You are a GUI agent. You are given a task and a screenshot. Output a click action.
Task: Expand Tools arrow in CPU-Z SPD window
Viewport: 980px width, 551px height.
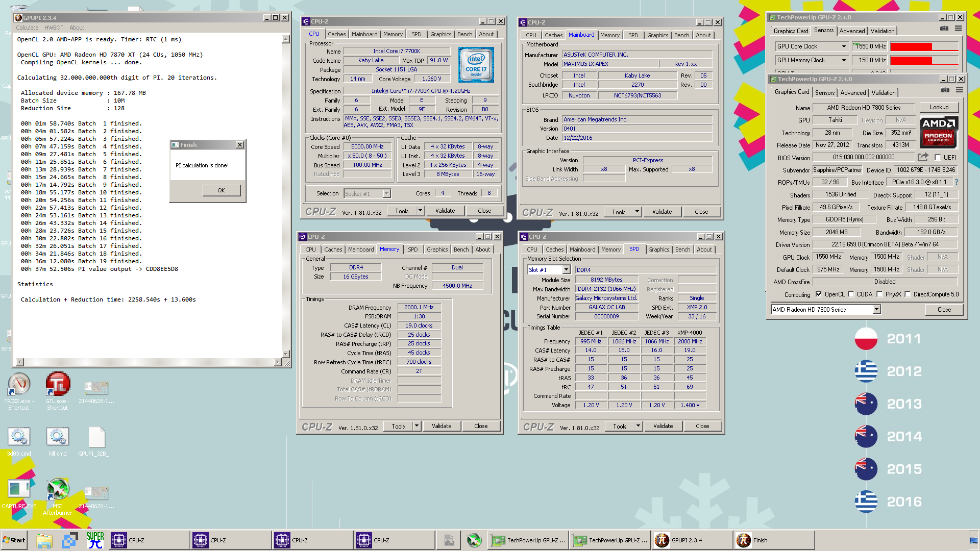pos(638,426)
